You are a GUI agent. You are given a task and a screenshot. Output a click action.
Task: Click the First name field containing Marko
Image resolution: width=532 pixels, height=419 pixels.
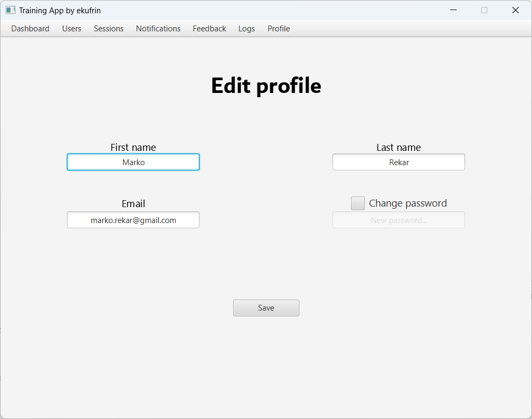(133, 162)
